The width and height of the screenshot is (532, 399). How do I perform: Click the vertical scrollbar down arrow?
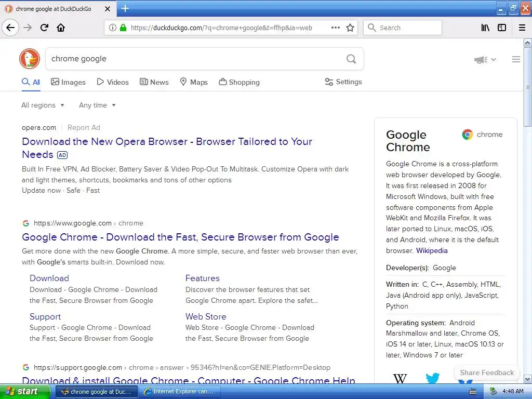point(528,379)
